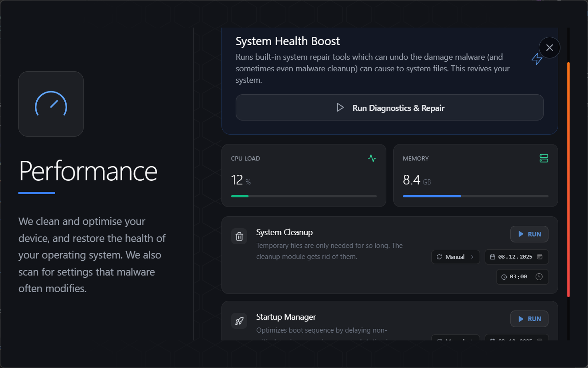The width and height of the screenshot is (588, 368).
Task: Click the small calendar icon left of 08.12.2025
Action: (492, 257)
